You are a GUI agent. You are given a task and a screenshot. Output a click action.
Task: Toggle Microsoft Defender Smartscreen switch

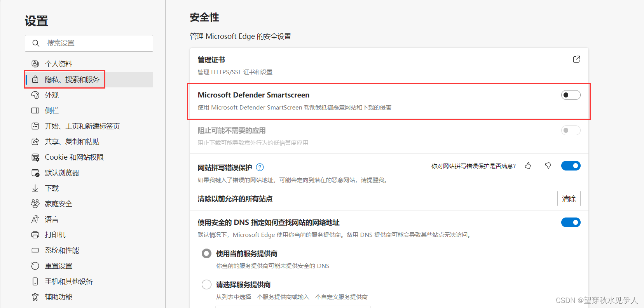click(x=571, y=95)
